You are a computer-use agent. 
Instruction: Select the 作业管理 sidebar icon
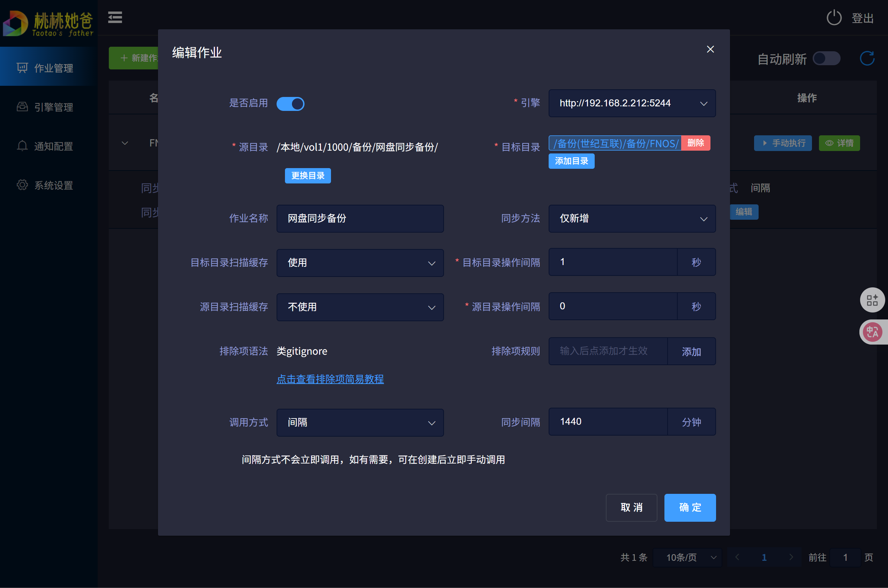point(23,68)
